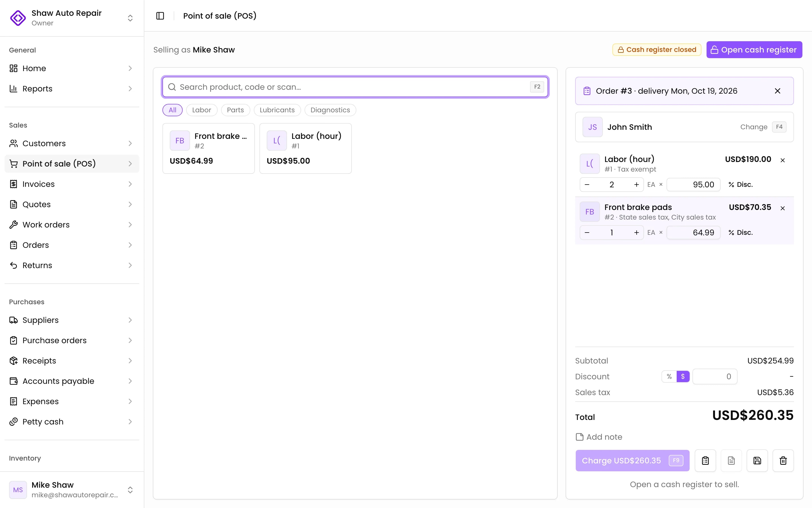
Task: Increase Front brake pads quantity with plus
Action: pos(636,233)
